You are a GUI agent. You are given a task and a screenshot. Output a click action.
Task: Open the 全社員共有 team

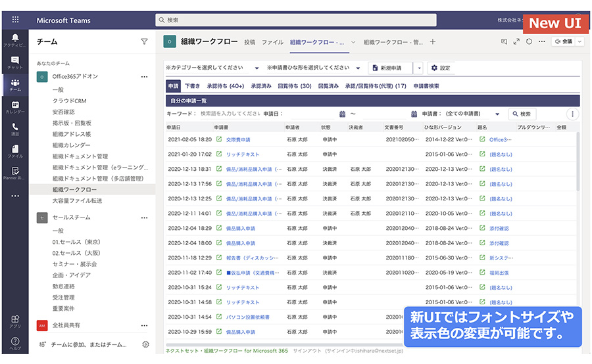(x=66, y=325)
